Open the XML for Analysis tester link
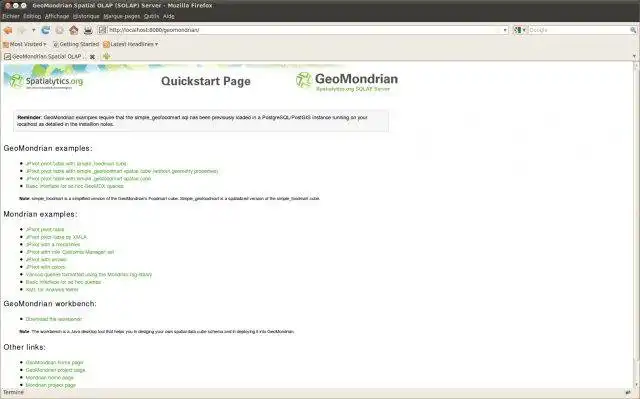Screen dimensions: 640x399 52,290
